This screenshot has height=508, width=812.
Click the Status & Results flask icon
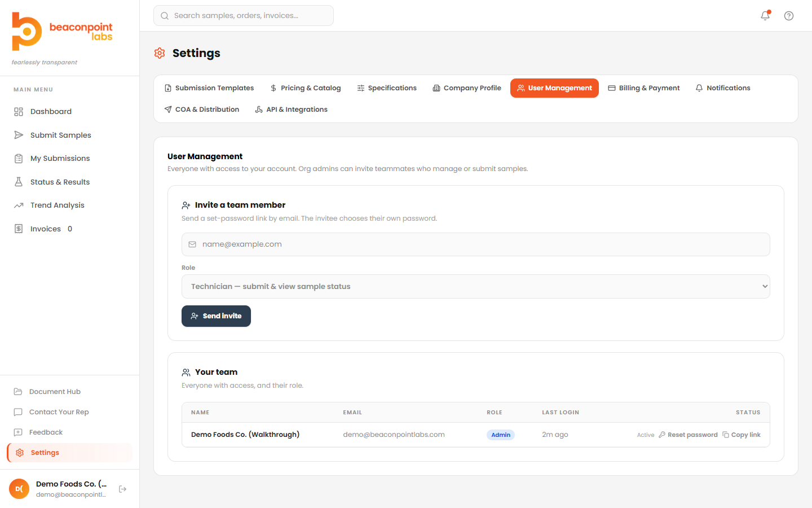click(19, 182)
